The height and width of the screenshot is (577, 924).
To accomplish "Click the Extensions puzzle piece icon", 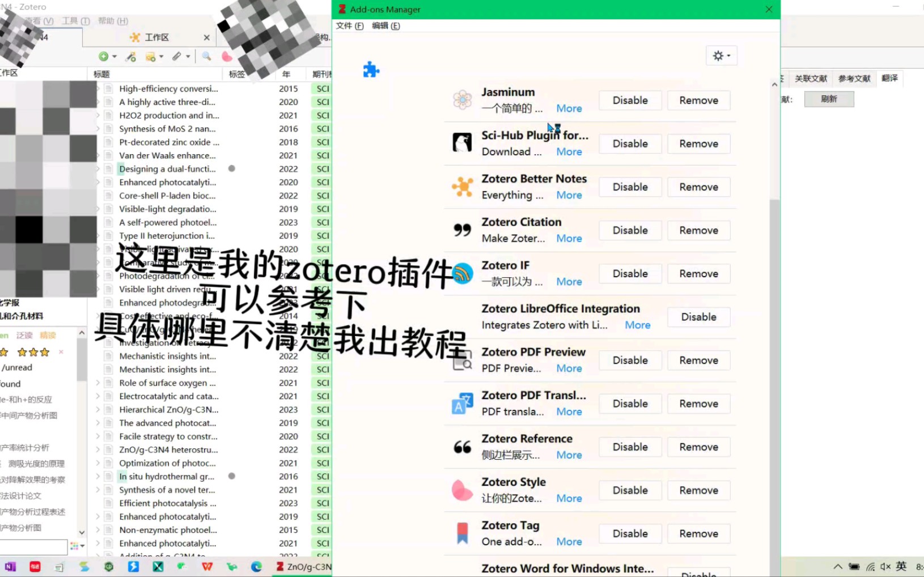I will point(371,70).
